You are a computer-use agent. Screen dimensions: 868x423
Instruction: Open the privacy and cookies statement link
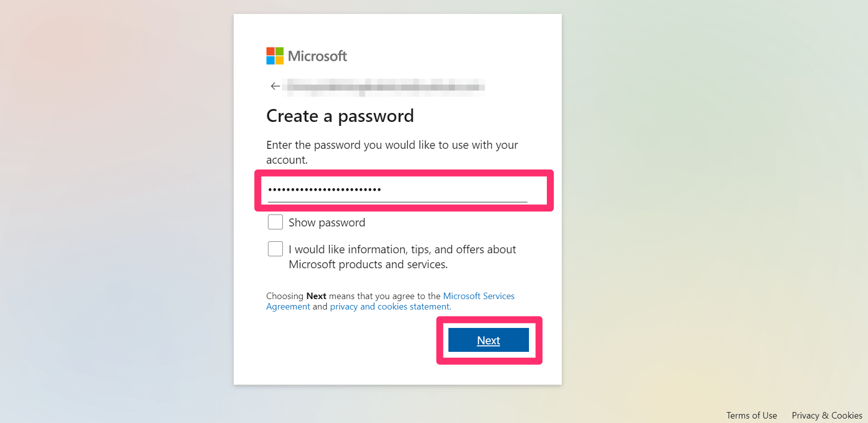point(390,307)
